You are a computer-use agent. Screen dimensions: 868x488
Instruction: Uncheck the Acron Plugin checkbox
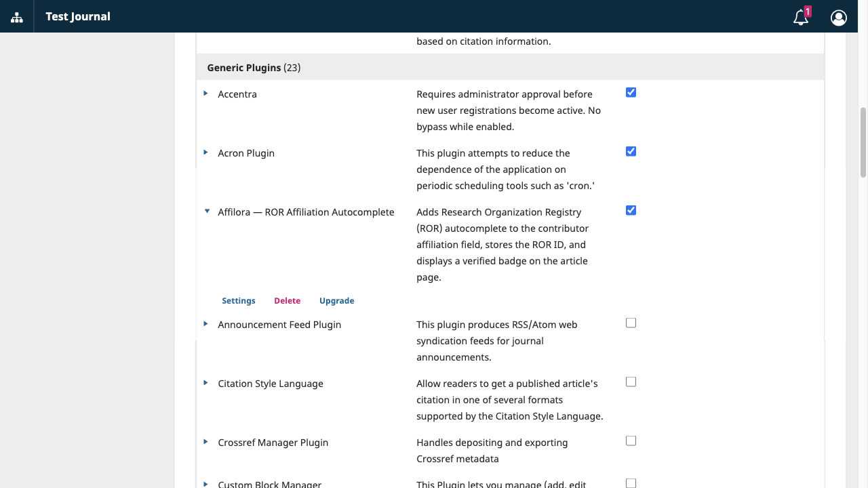tap(631, 152)
